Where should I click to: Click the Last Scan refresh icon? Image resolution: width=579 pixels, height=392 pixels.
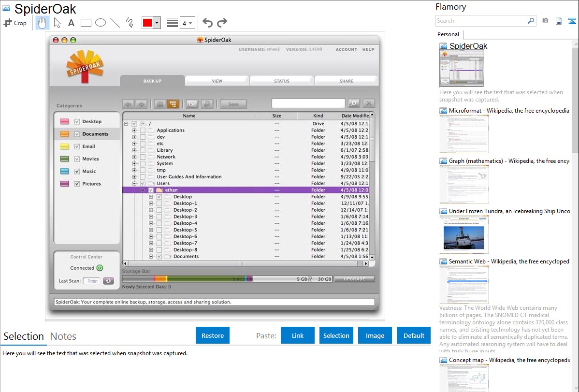[x=108, y=281]
